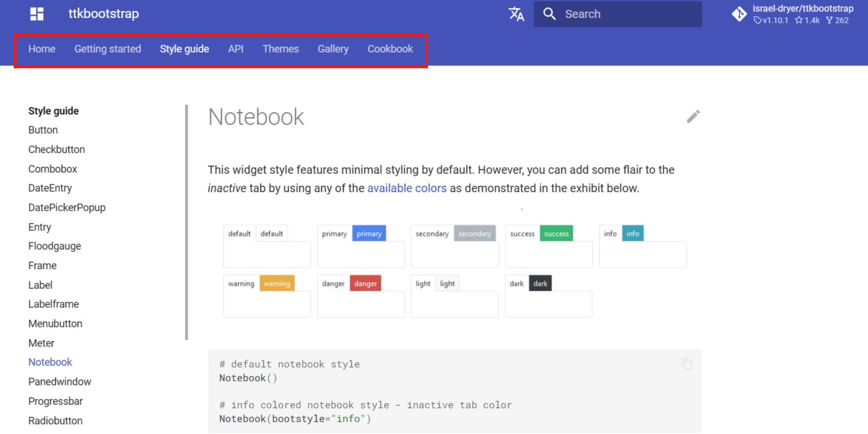The height and width of the screenshot is (434, 868).
Task: Switch to the Themes tab
Action: [x=280, y=49]
